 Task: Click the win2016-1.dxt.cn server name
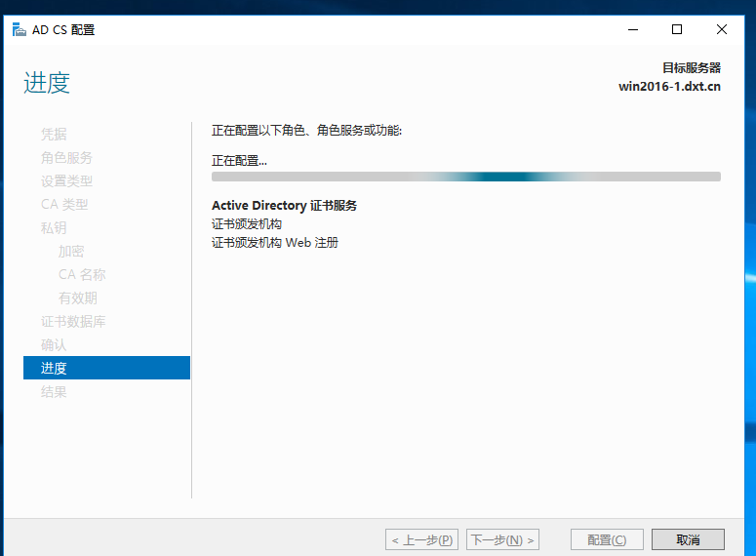click(x=670, y=87)
